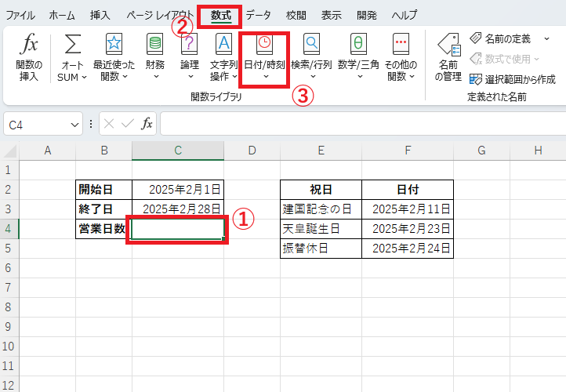Click cell showing 2025年2月11日
Viewport: 566px width, 392px height.
tap(408, 209)
